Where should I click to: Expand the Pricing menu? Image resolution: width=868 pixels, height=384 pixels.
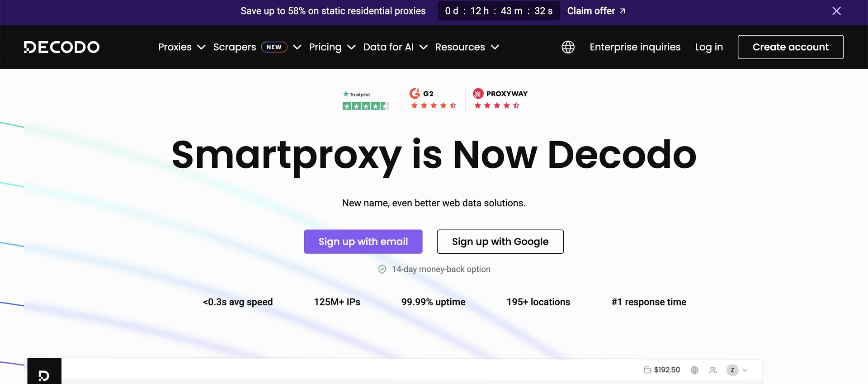(x=332, y=47)
